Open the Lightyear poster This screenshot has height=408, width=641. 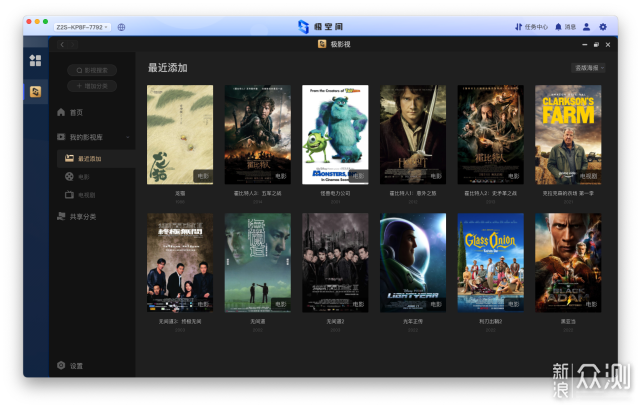[413, 262]
